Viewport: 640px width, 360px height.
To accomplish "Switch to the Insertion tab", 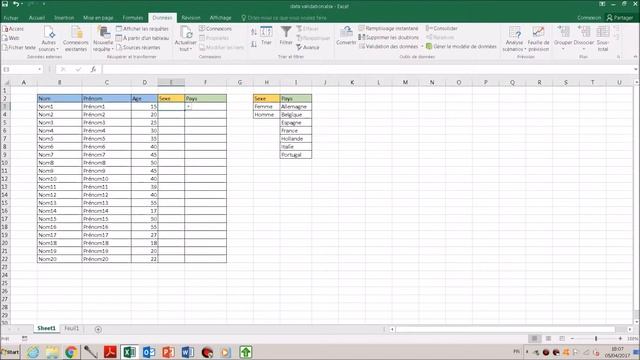I will 64,18.
